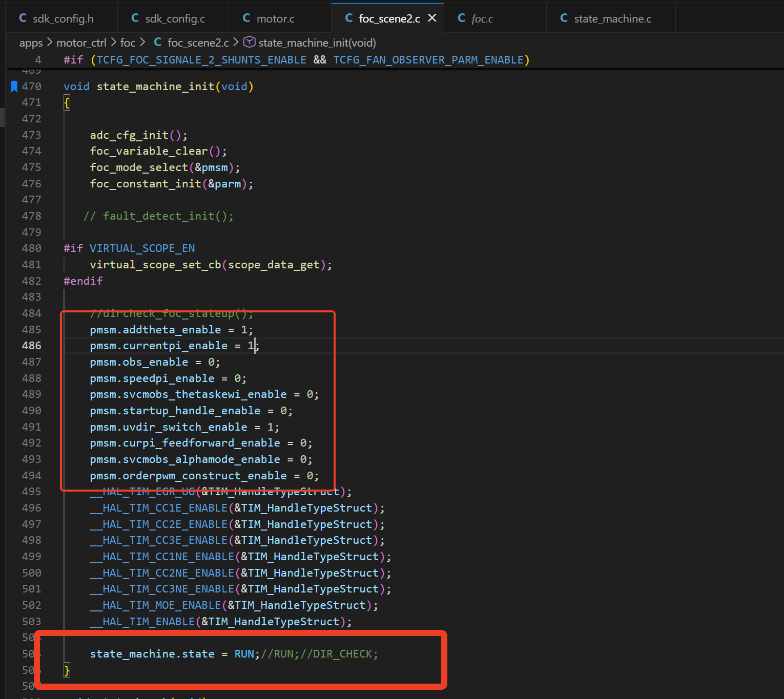This screenshot has width=784, height=699.
Task: Select line number 480 in the gutter
Action: click(31, 248)
